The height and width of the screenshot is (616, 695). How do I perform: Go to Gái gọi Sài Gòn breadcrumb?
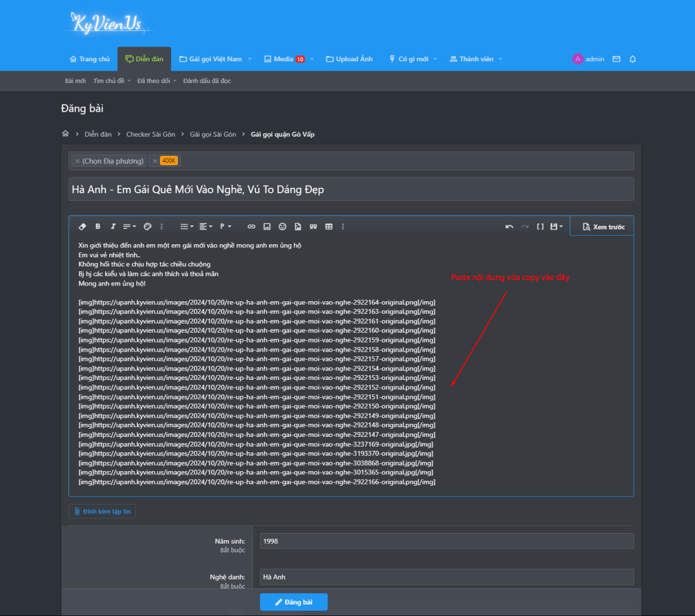213,134
